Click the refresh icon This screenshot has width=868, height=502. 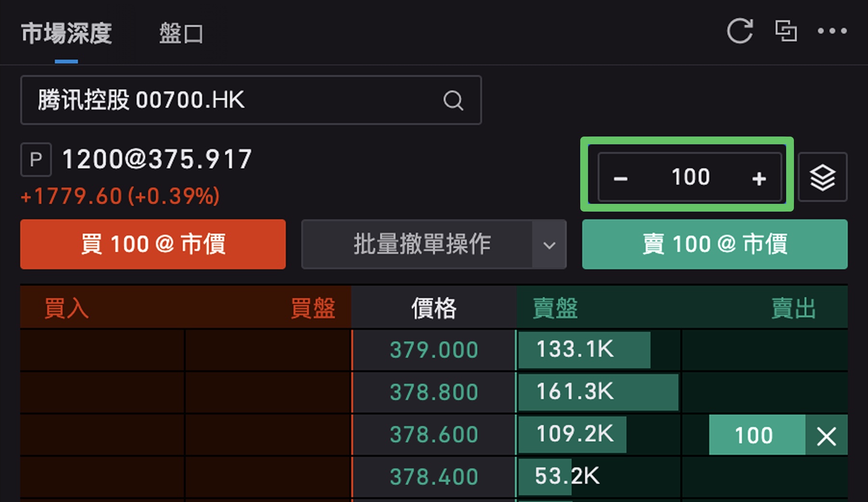point(740,31)
